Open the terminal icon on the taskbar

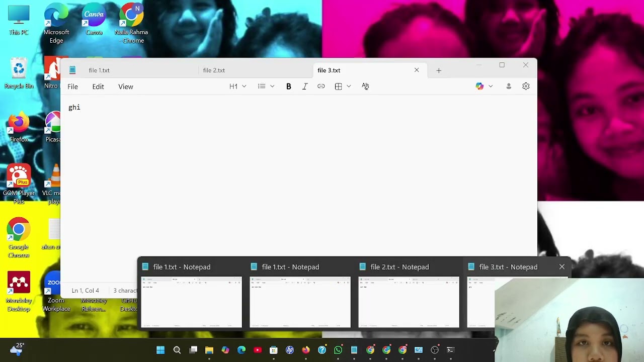(x=451, y=350)
